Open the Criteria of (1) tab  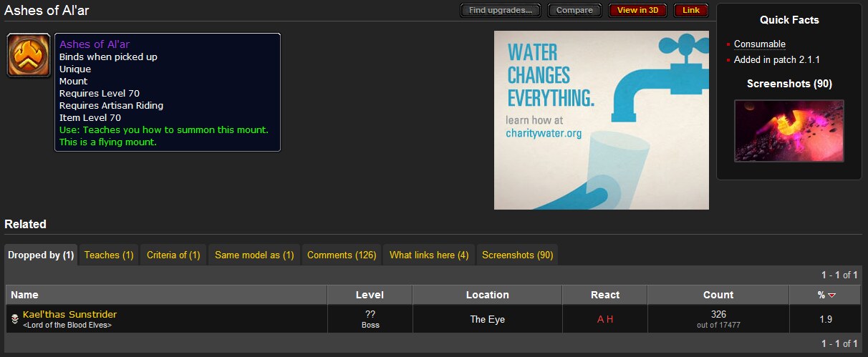[x=173, y=255]
